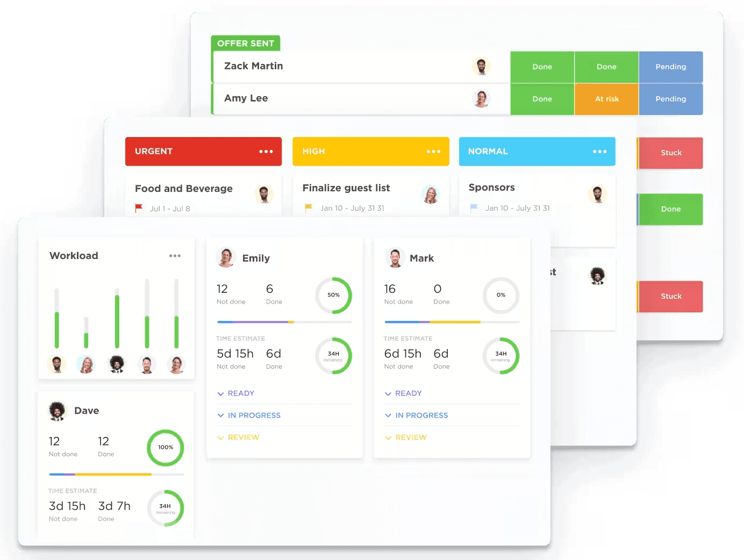Select the URGENT column header

point(203,152)
